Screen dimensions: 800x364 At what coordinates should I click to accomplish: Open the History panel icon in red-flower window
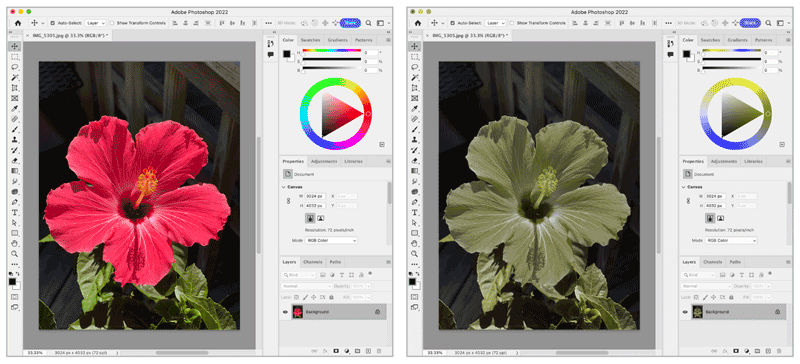click(270, 43)
